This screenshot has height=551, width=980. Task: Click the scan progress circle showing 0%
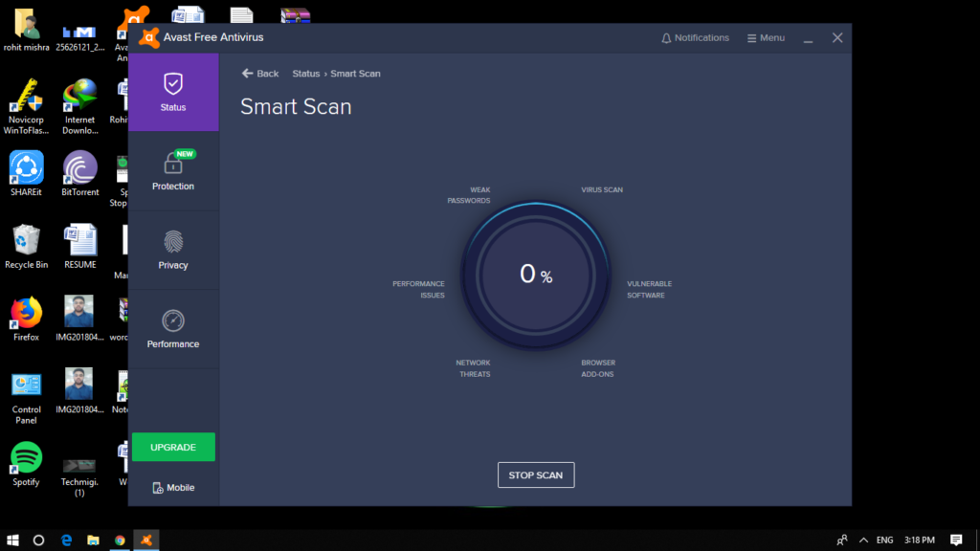click(536, 275)
